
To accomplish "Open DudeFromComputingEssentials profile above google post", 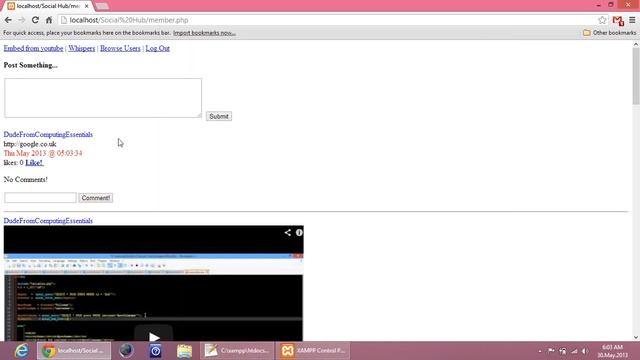I will [48, 134].
